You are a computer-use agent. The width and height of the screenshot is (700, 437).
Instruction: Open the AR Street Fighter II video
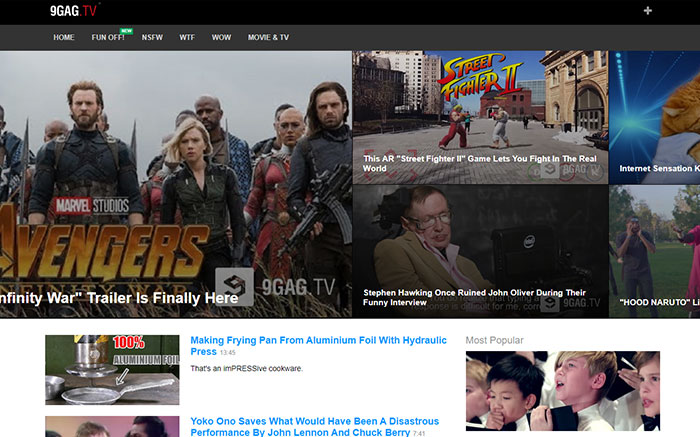tap(480, 117)
